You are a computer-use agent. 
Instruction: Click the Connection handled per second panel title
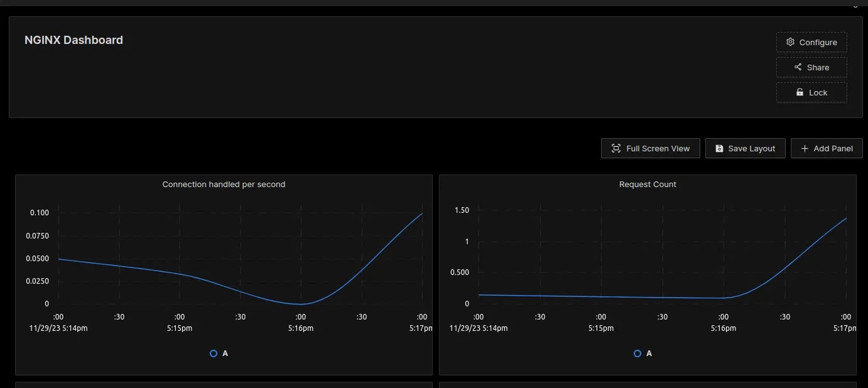[x=224, y=185]
